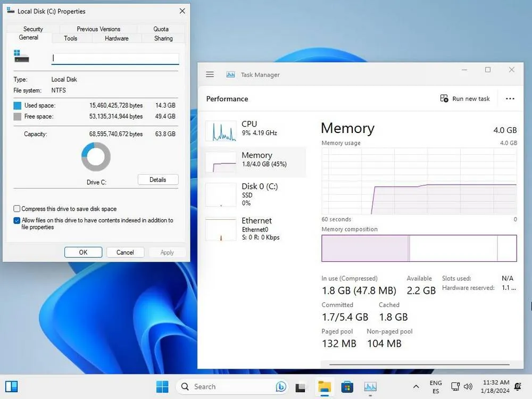Select Disk 0 (C:) performance item
The image size is (532, 399).
click(253, 194)
